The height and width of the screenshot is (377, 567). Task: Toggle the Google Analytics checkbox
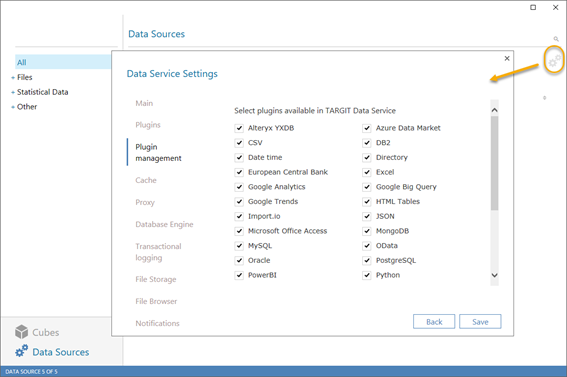239,187
